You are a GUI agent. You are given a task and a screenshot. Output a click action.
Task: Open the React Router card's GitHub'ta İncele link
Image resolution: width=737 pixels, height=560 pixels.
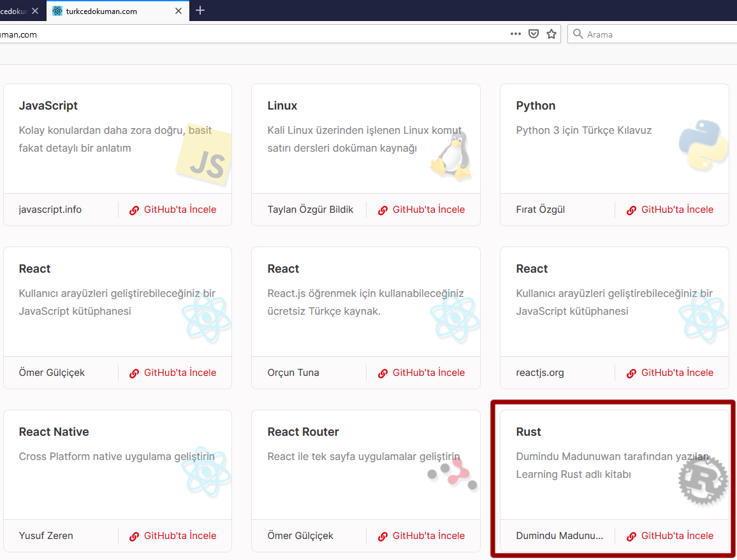(x=421, y=536)
